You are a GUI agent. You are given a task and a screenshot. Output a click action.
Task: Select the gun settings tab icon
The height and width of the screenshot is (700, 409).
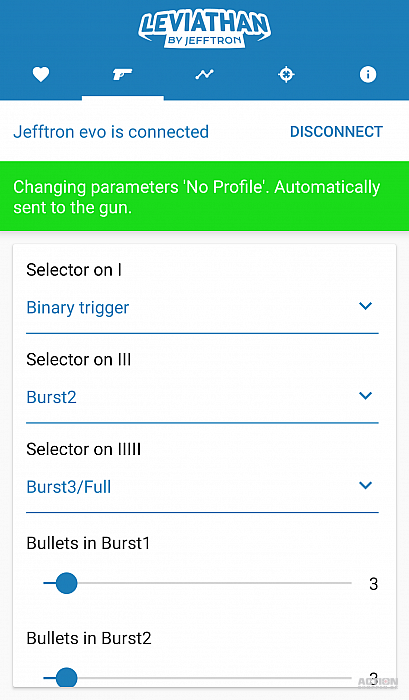pos(122,74)
